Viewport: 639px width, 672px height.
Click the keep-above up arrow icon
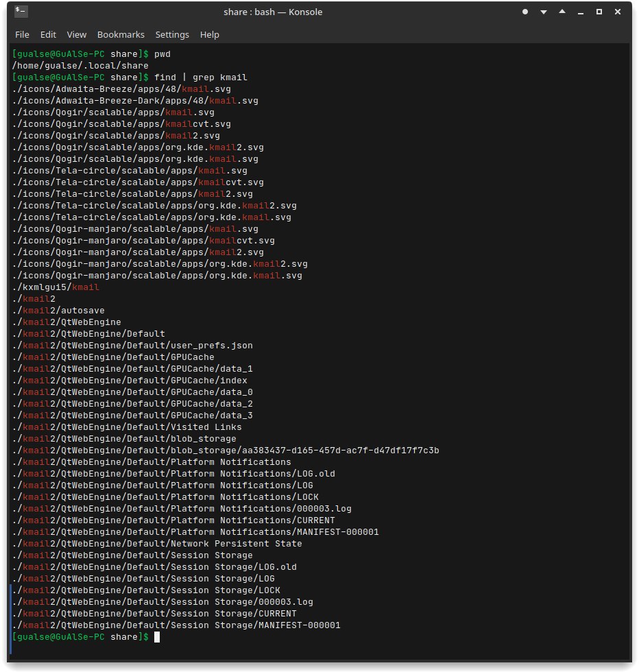tap(562, 12)
